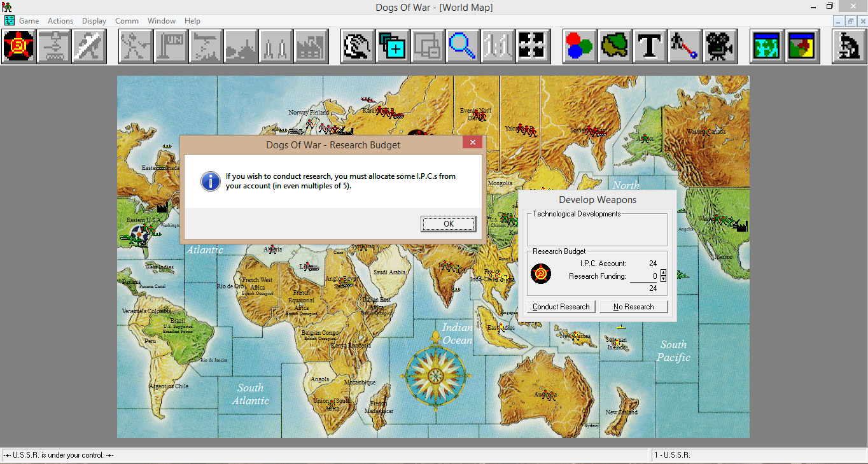Image resolution: width=868 pixels, height=464 pixels.
Task: Click the New Zealand label on the map
Action: [x=621, y=412]
